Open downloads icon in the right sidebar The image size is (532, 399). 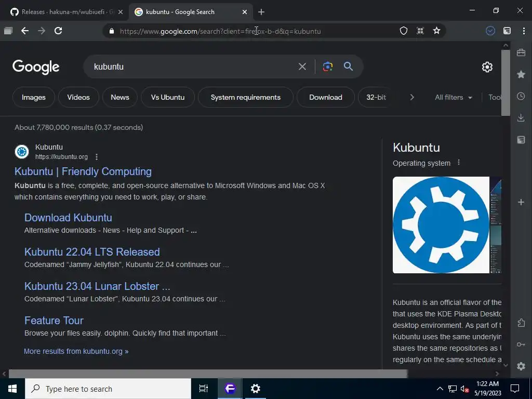coord(521,118)
